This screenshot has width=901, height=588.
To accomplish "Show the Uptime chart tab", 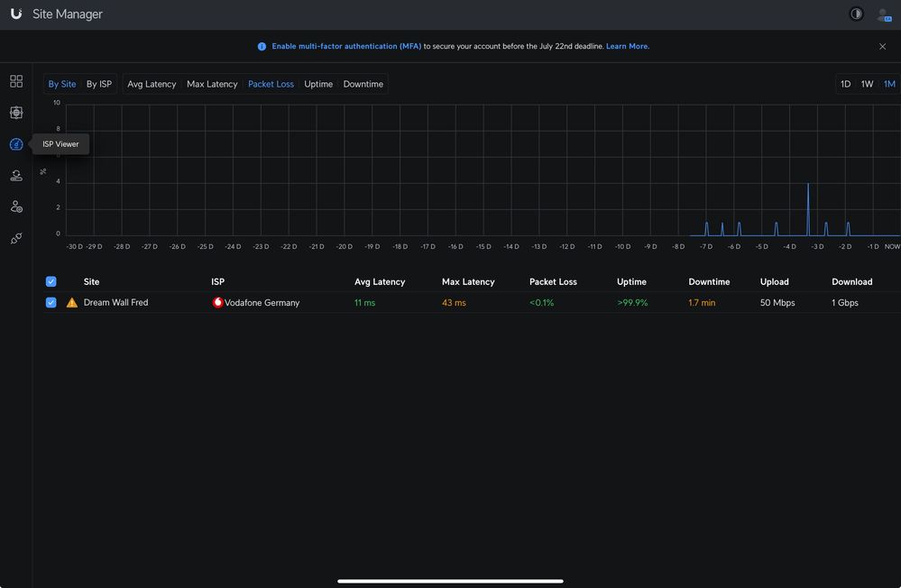I will pos(318,84).
